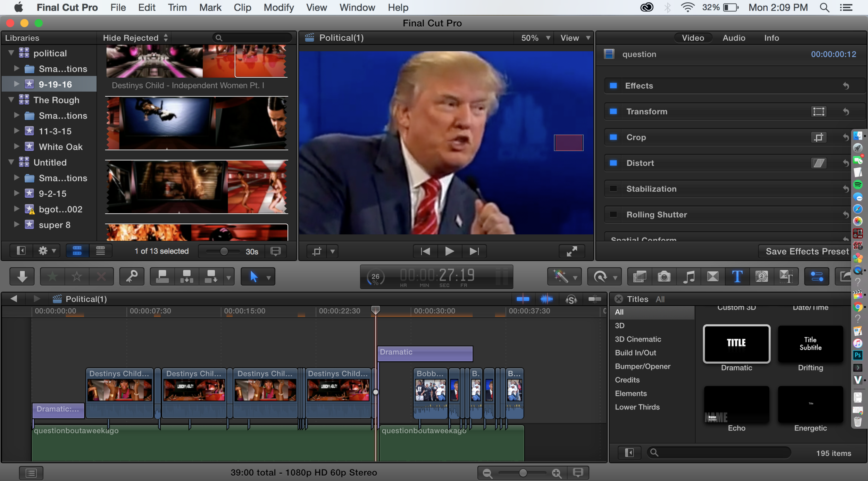The height and width of the screenshot is (481, 868).
Task: Toggle the Effects checkbox in inspector
Action: click(614, 85)
